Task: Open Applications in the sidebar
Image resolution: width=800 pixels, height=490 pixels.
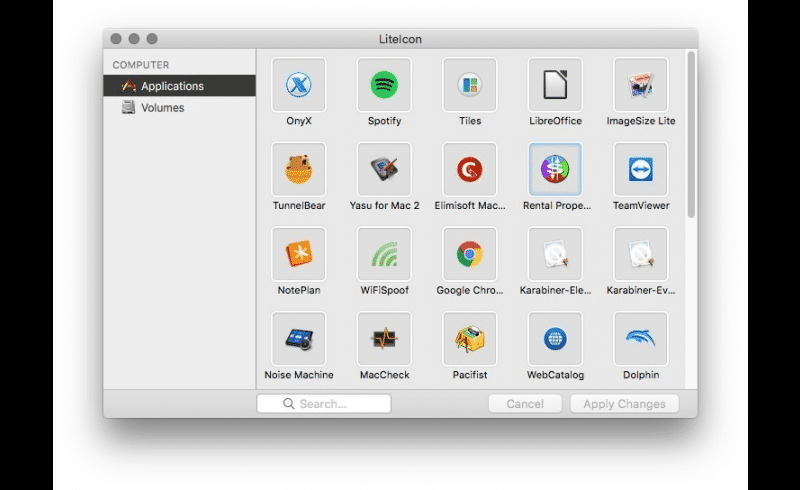Action: pyautogui.click(x=179, y=86)
